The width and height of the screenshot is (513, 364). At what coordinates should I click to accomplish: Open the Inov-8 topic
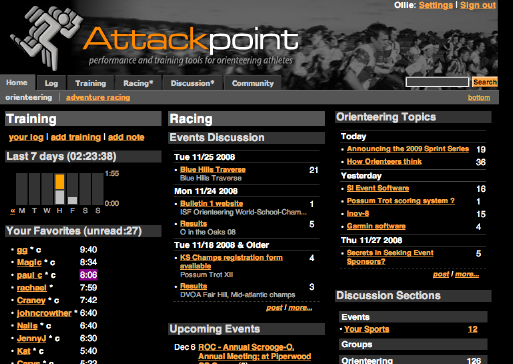point(358,214)
